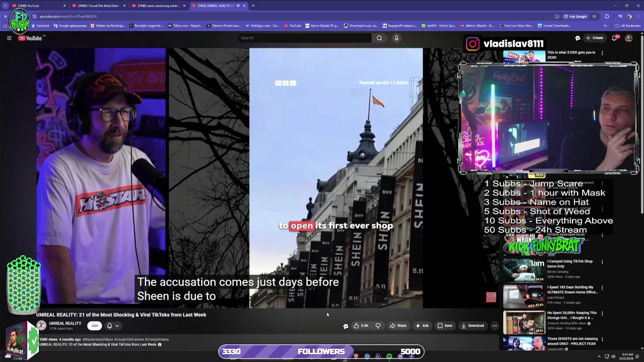
Task: Click the Ask button
Action: 422,326
